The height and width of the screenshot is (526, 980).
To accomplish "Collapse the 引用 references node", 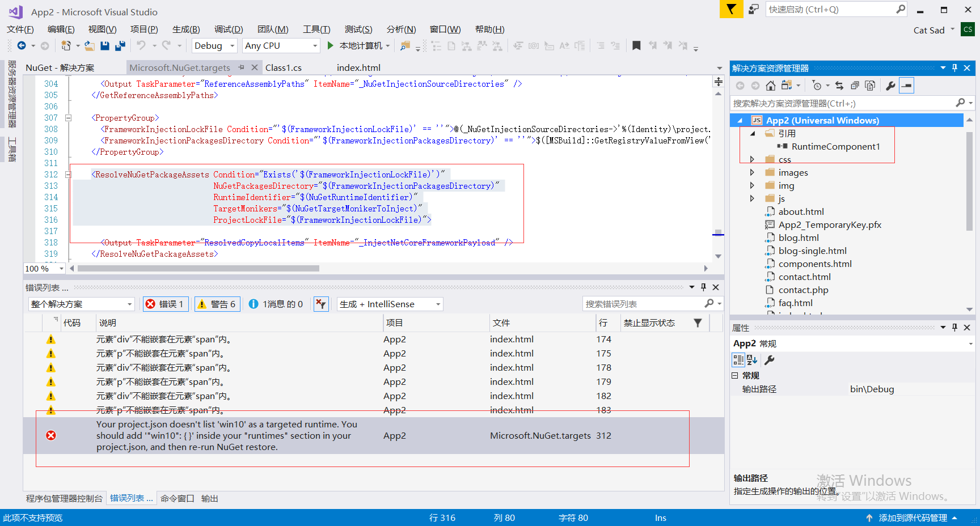I will pyautogui.click(x=753, y=134).
